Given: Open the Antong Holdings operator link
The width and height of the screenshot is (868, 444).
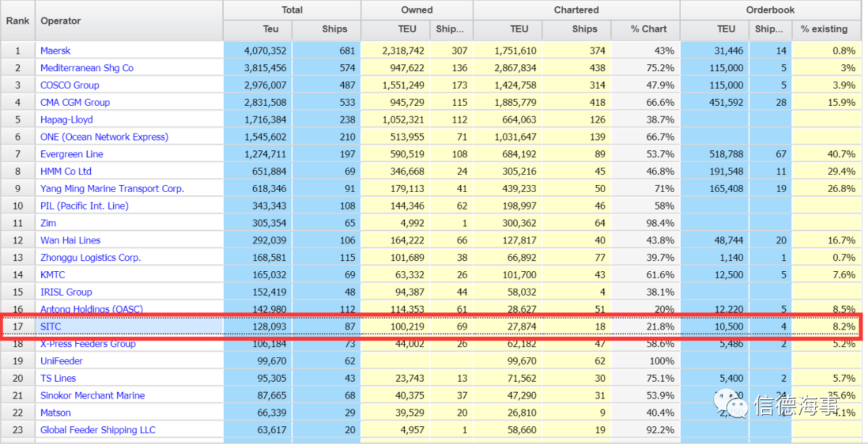Looking at the screenshot, I should pos(92,309).
